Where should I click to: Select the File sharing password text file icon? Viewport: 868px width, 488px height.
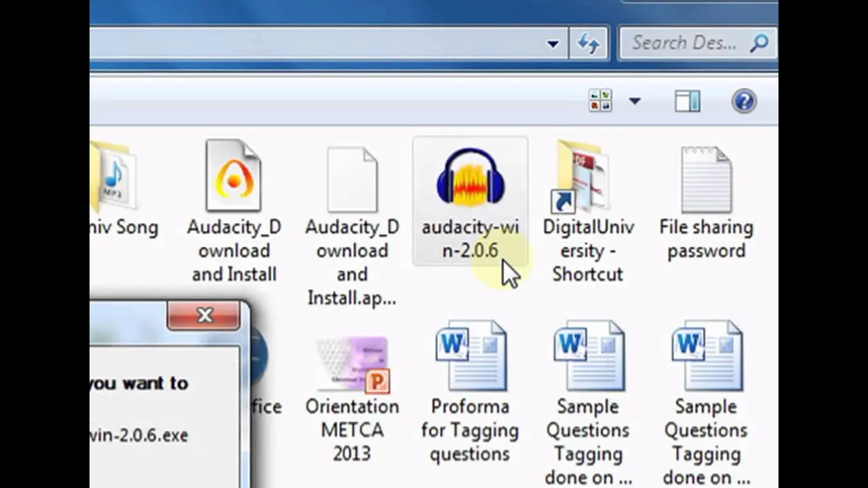click(x=706, y=180)
